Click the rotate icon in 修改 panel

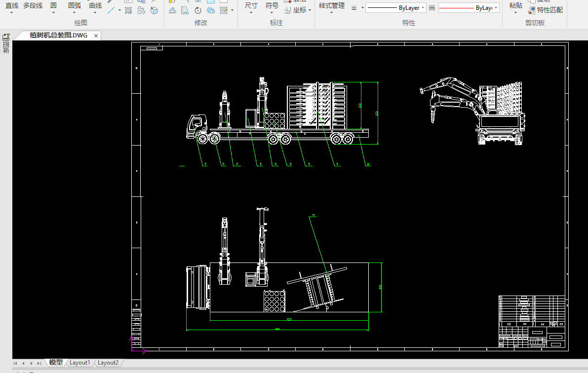198,10
